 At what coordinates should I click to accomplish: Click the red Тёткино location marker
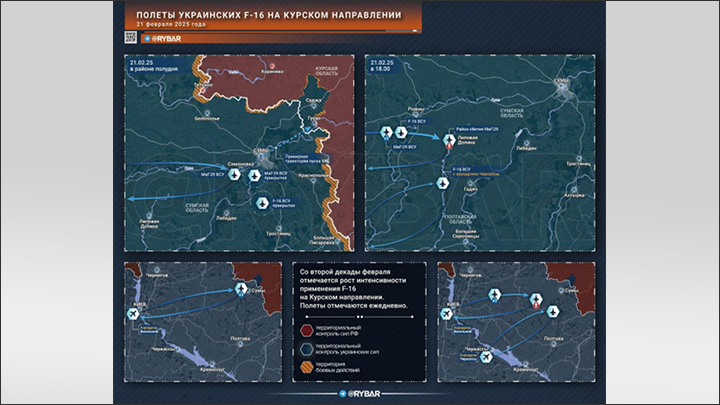(202, 90)
